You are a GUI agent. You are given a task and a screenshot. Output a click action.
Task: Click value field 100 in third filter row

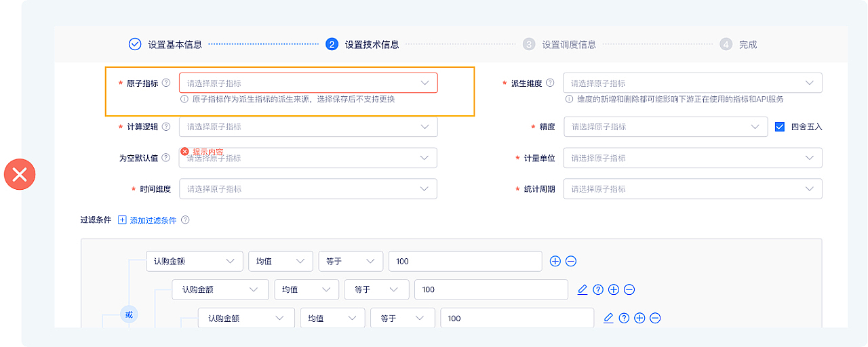coord(517,318)
